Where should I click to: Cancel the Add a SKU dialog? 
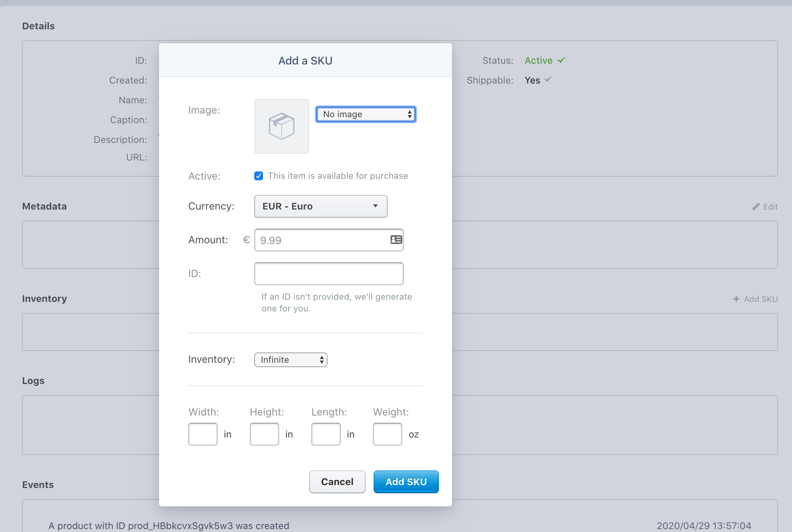[337, 482]
